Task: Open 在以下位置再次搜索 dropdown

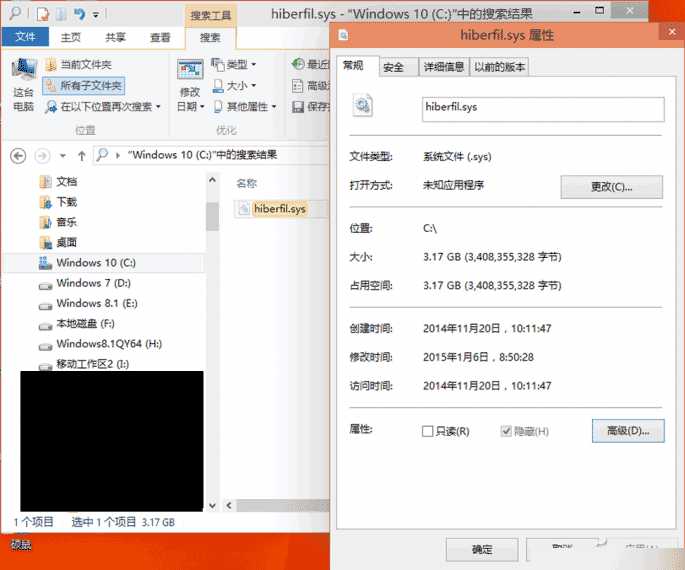Action: [x=104, y=106]
